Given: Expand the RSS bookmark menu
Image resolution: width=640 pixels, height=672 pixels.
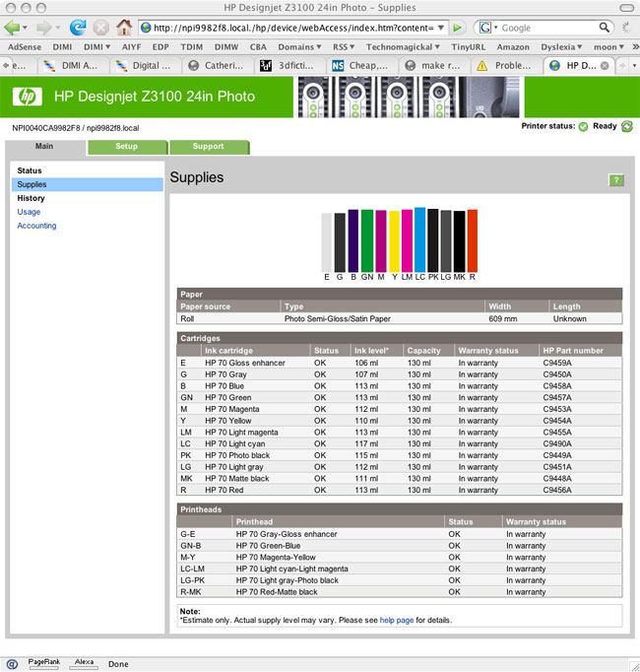Looking at the screenshot, I should coord(344,46).
